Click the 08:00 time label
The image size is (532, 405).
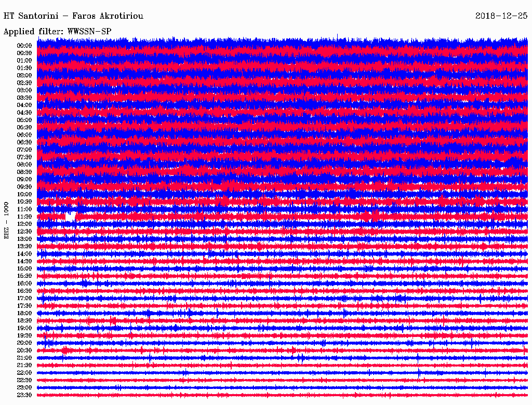[x=24, y=165]
